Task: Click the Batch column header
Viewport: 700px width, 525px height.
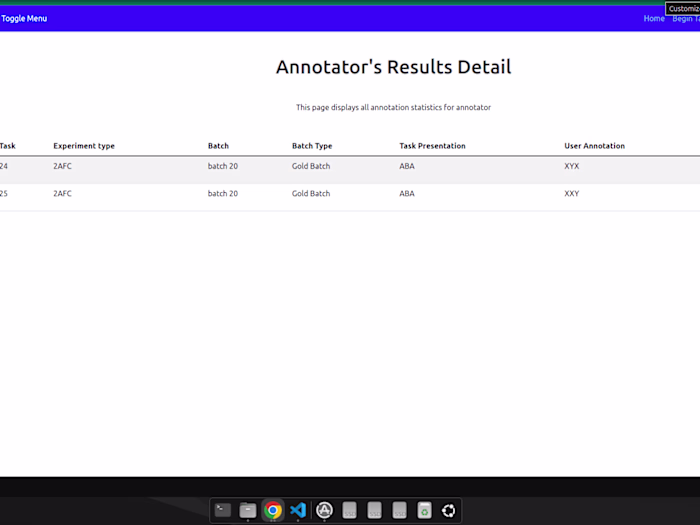Action: click(218, 146)
